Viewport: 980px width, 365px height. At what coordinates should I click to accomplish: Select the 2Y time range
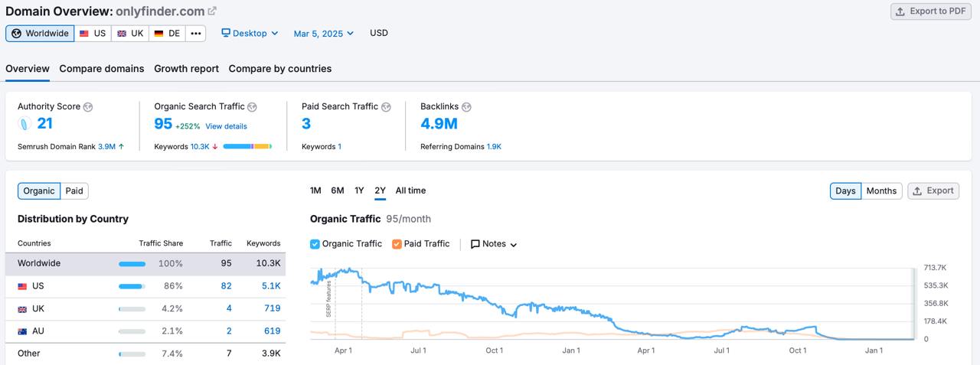click(381, 191)
